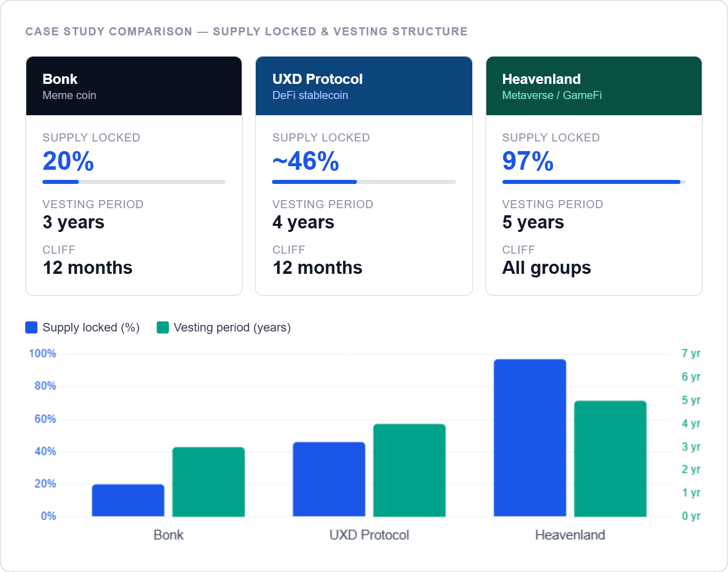Image resolution: width=728 pixels, height=572 pixels.
Task: Click the '0%' left axis tick
Action: [49, 516]
